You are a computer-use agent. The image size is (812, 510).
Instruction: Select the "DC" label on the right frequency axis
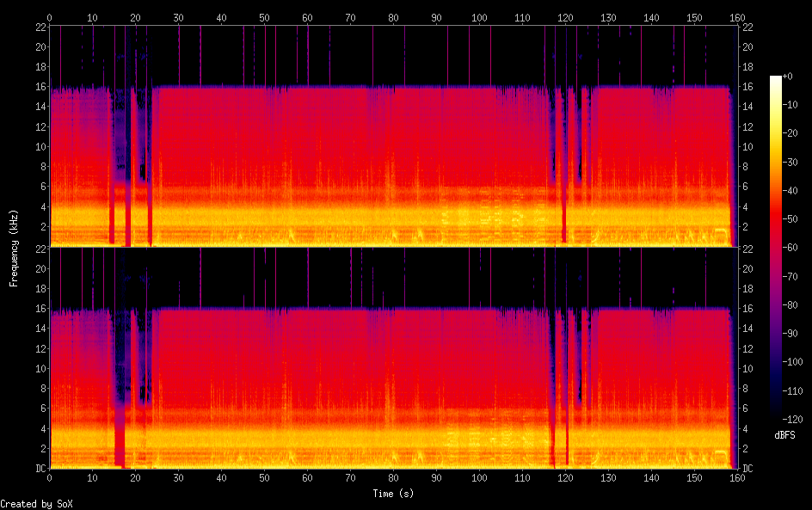747,469
